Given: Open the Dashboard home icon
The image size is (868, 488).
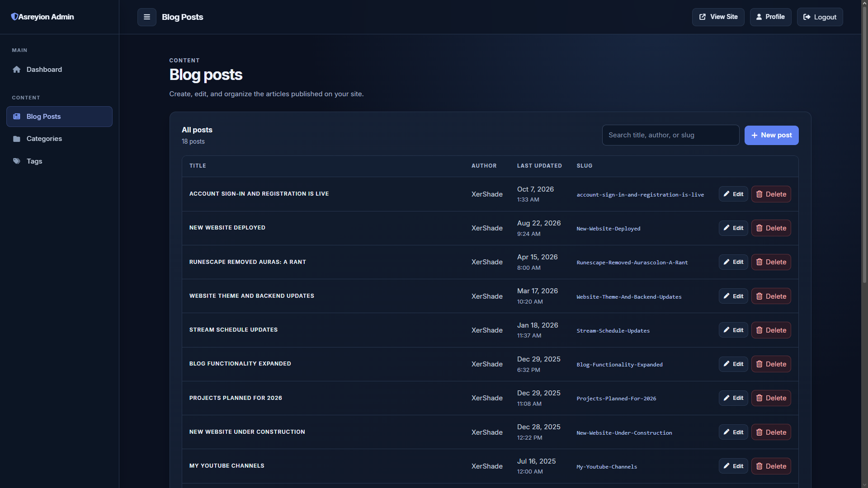Looking at the screenshot, I should coord(17,70).
